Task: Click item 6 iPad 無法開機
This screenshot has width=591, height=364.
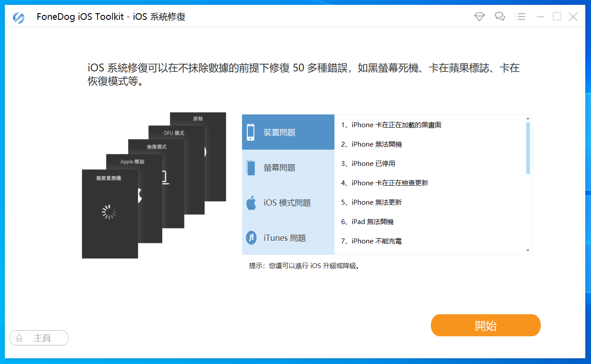Action: pyautogui.click(x=367, y=222)
